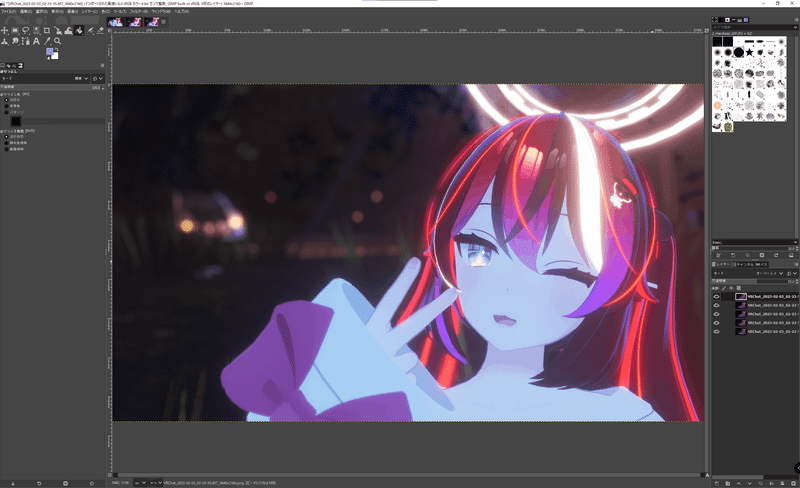Select the Warp Transform tool
The width and height of the screenshot is (800, 488).
click(x=68, y=31)
